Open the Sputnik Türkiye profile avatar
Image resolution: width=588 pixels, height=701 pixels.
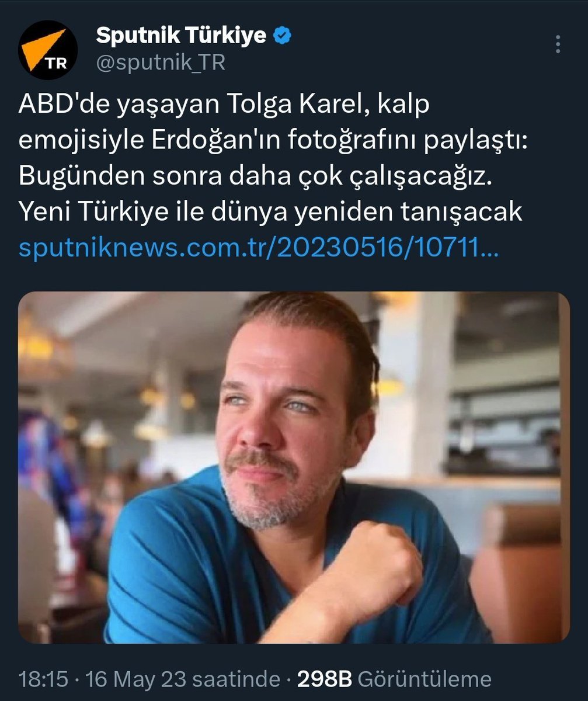(x=48, y=50)
